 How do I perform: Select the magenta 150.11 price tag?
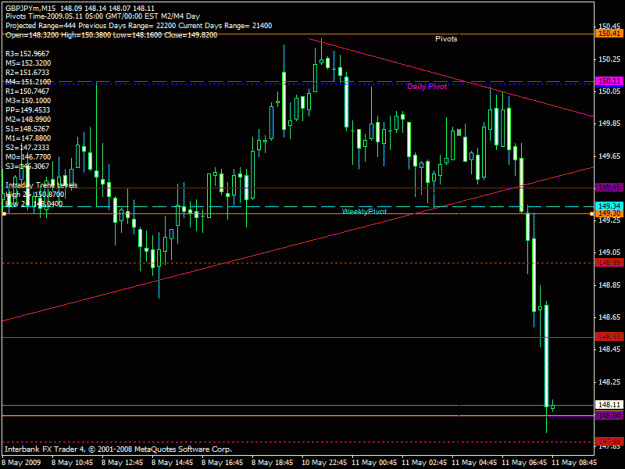click(609, 81)
